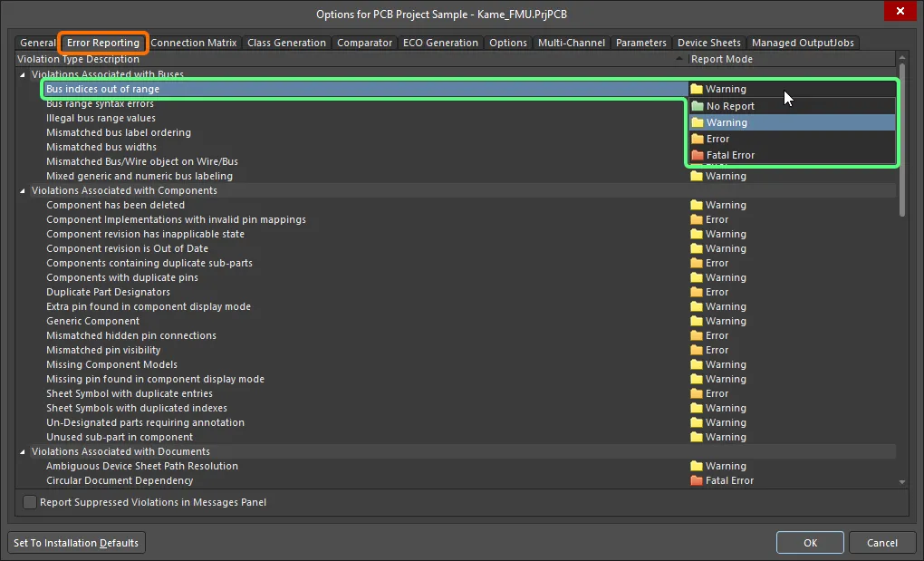The width and height of the screenshot is (924, 561).
Task: Click the red Fatal Error folder icon in dropdown
Action: coord(698,155)
